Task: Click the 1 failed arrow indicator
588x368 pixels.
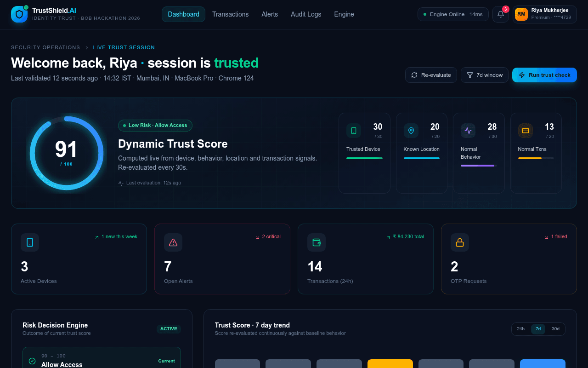Action: pos(547,237)
